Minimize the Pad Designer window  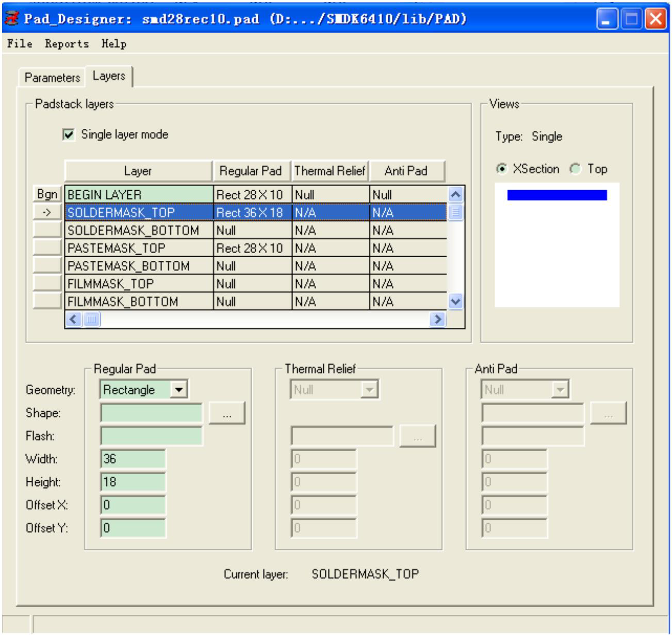(607, 20)
